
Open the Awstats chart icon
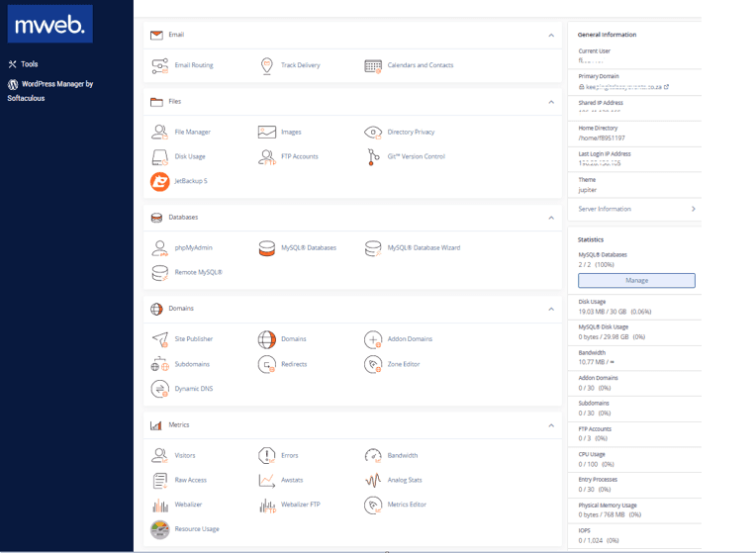pos(266,481)
